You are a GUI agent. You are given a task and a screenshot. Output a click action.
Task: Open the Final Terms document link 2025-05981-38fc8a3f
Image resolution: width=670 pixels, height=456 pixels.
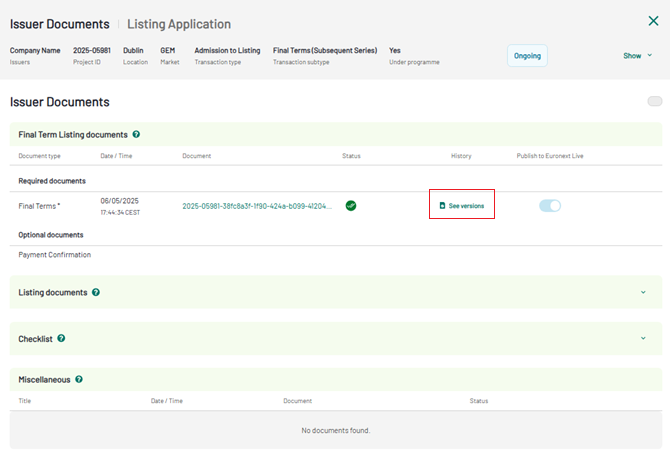pyautogui.click(x=257, y=206)
